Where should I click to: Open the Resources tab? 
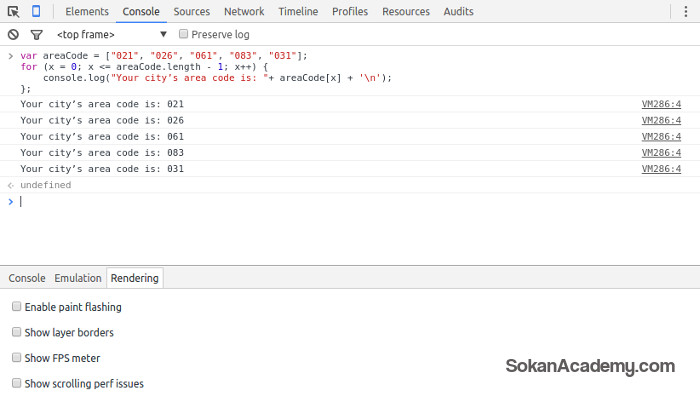tap(406, 12)
